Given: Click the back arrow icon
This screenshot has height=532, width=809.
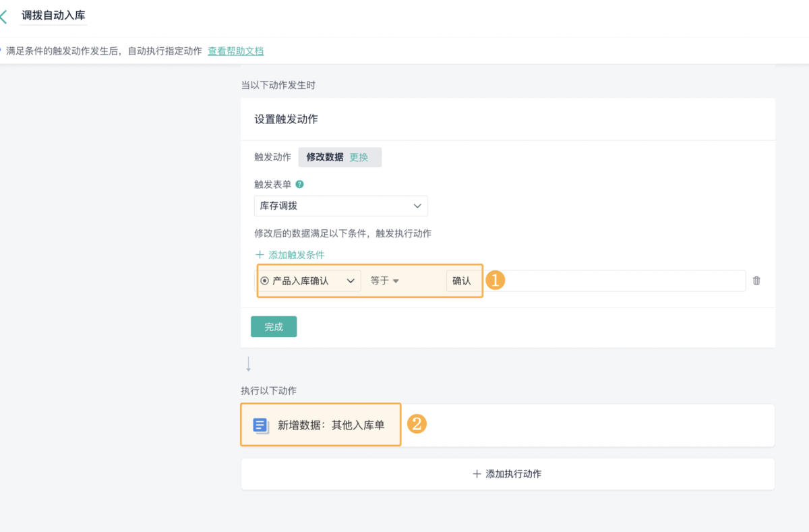Looking at the screenshot, I should click(x=4, y=16).
